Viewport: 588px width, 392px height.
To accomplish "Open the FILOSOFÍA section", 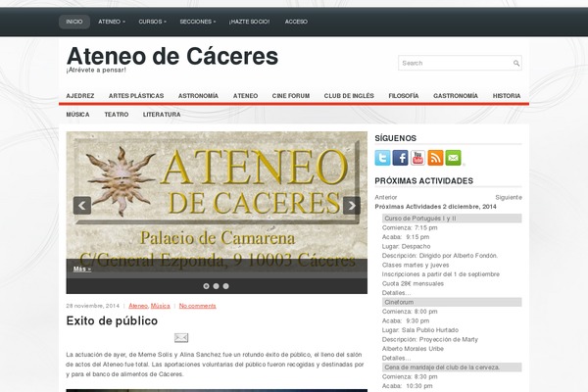I will click(x=404, y=96).
